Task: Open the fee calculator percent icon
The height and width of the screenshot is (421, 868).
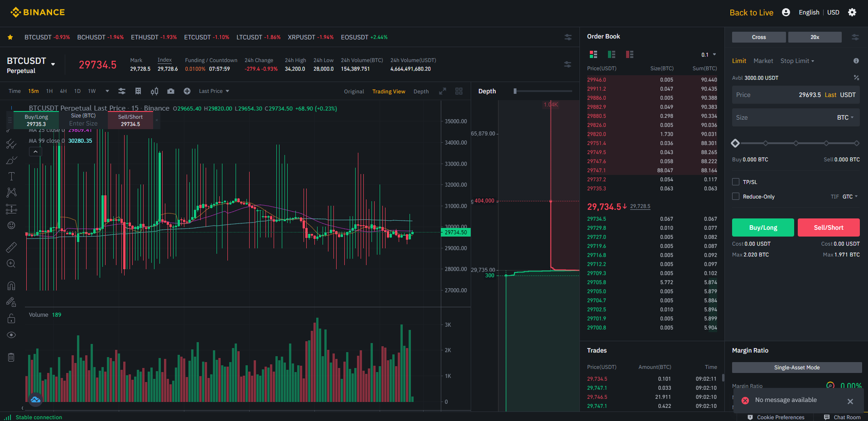Action: point(856,78)
